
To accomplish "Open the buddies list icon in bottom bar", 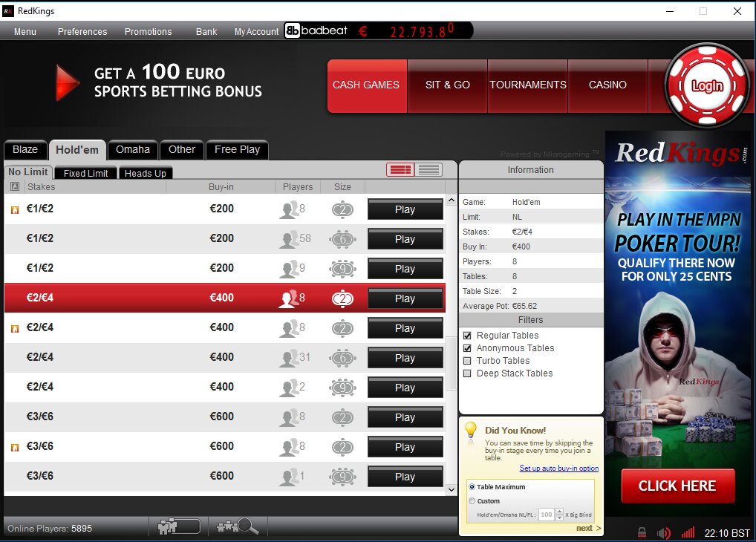I will pyautogui.click(x=179, y=526).
